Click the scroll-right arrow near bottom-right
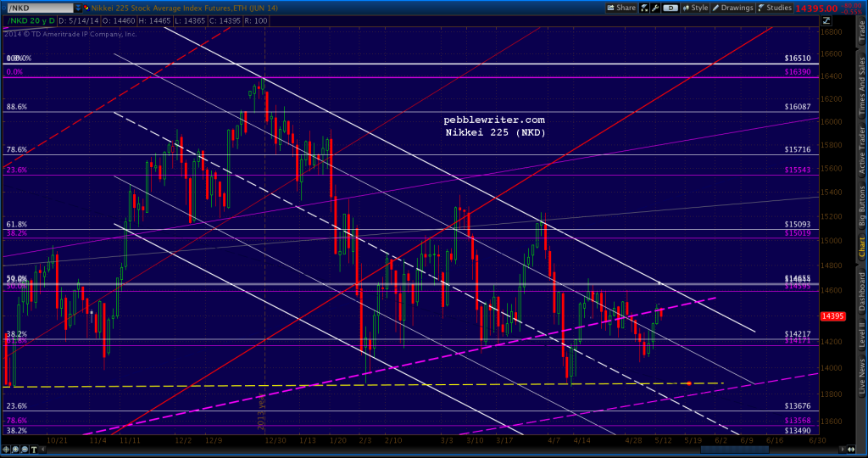 (x=843, y=450)
